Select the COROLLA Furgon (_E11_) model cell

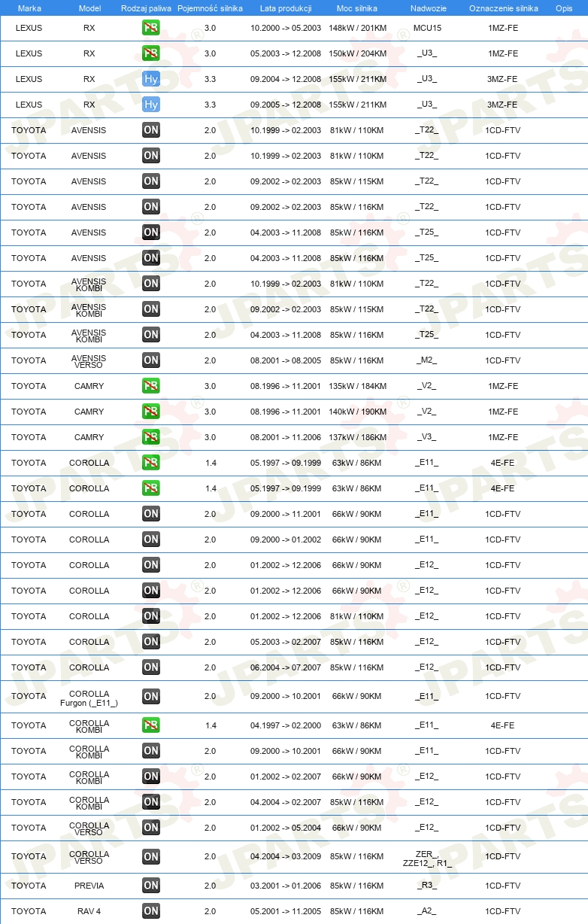(x=89, y=698)
